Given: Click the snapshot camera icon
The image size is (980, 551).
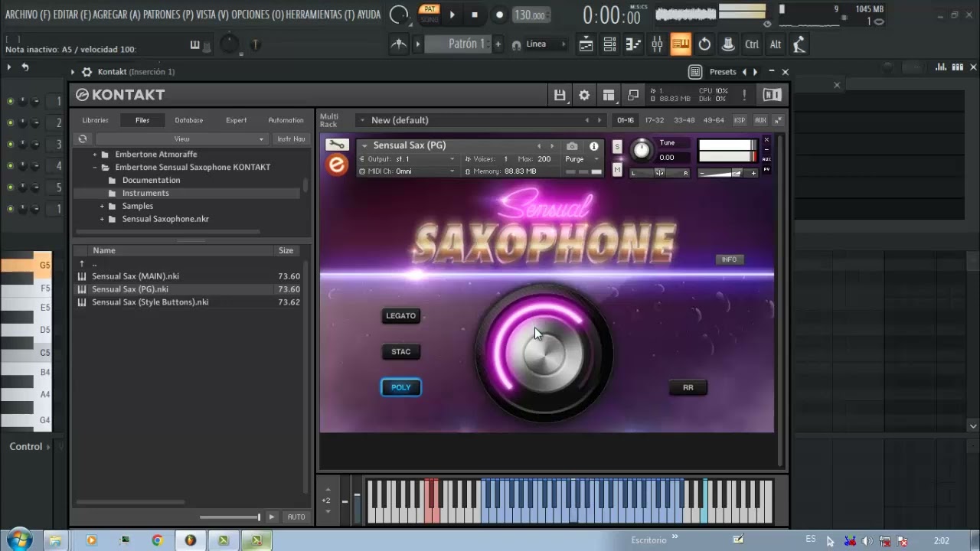Looking at the screenshot, I should coord(572,145).
